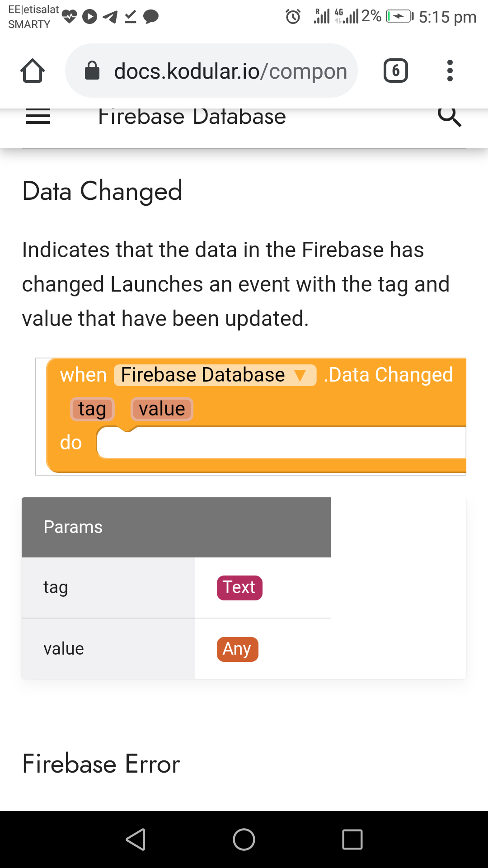Tap the Params table header

(x=176, y=527)
